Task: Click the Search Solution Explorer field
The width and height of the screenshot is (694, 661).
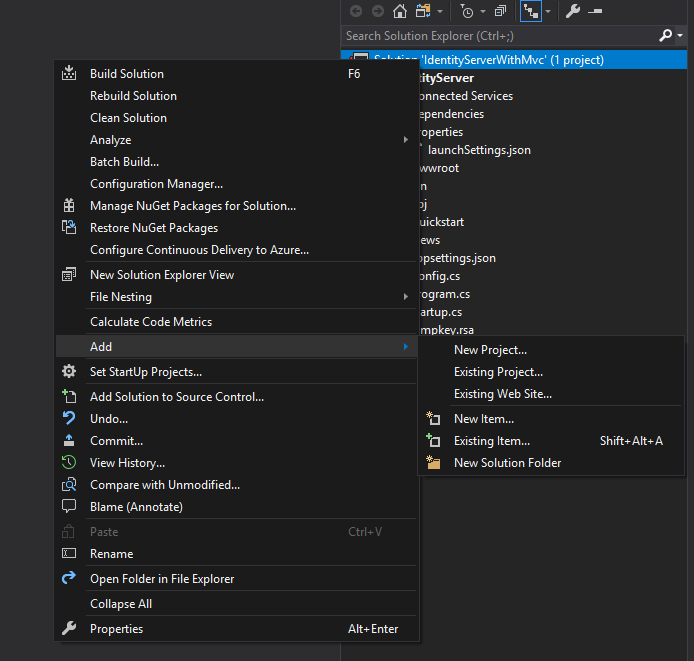Action: tap(500, 36)
